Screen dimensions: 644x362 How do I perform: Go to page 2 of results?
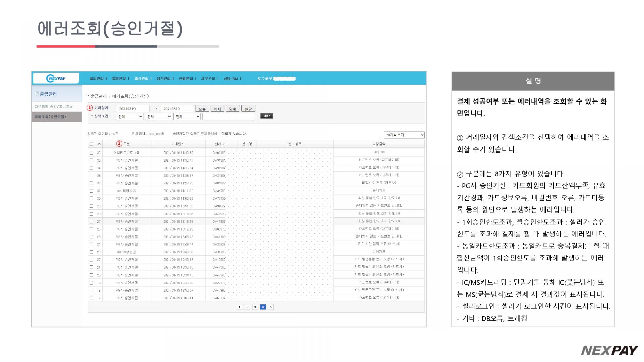click(247, 307)
